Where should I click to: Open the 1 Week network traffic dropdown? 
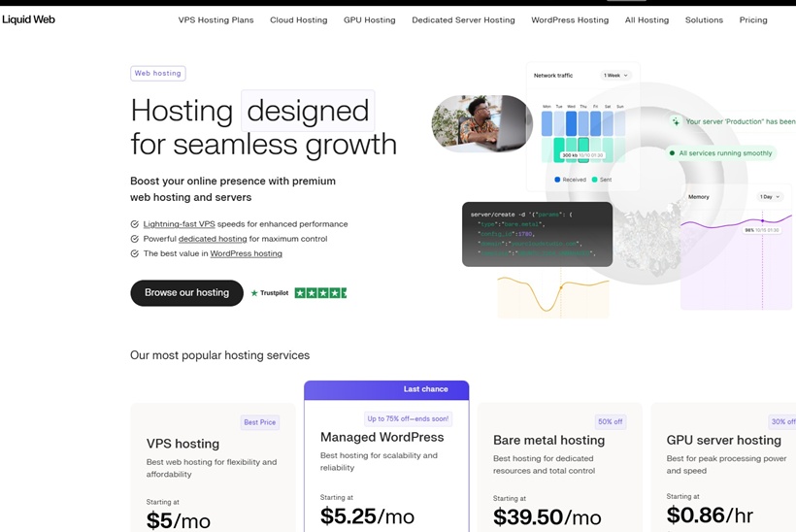tap(615, 75)
